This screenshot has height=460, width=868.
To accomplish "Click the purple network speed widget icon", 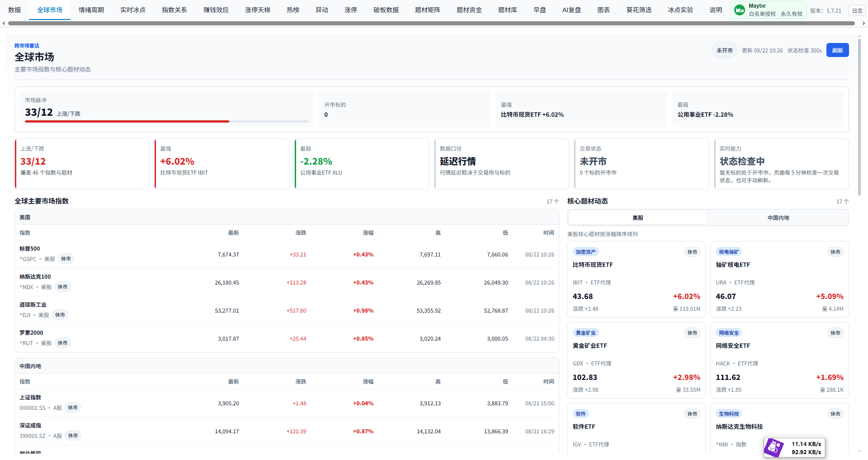I will tap(774, 448).
